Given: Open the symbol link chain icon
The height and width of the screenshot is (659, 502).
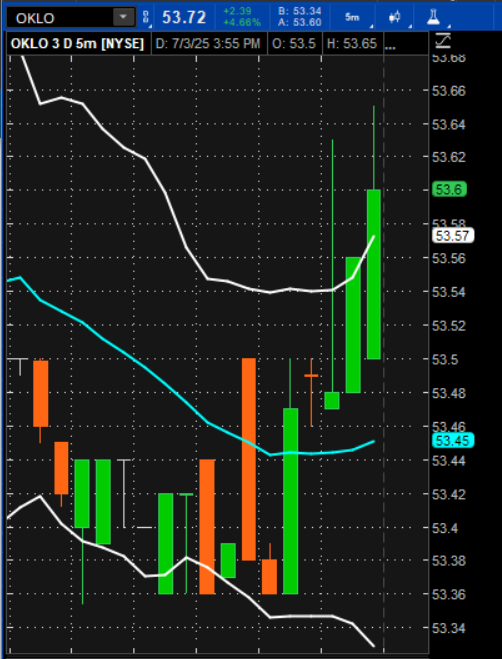Looking at the screenshot, I should 146,17.
